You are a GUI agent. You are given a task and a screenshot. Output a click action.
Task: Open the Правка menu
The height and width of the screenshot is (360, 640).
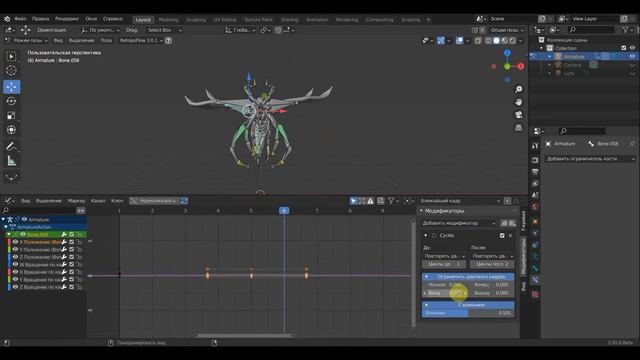pos(40,19)
